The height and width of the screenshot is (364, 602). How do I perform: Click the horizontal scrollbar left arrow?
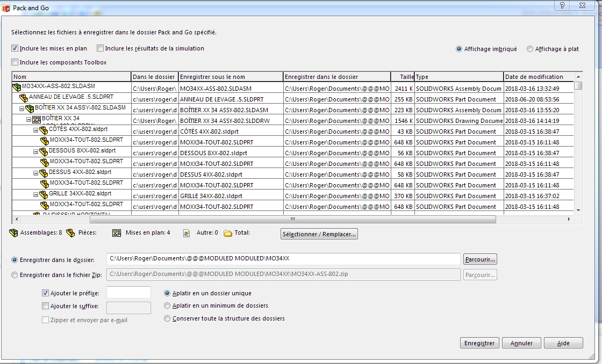coord(16,220)
